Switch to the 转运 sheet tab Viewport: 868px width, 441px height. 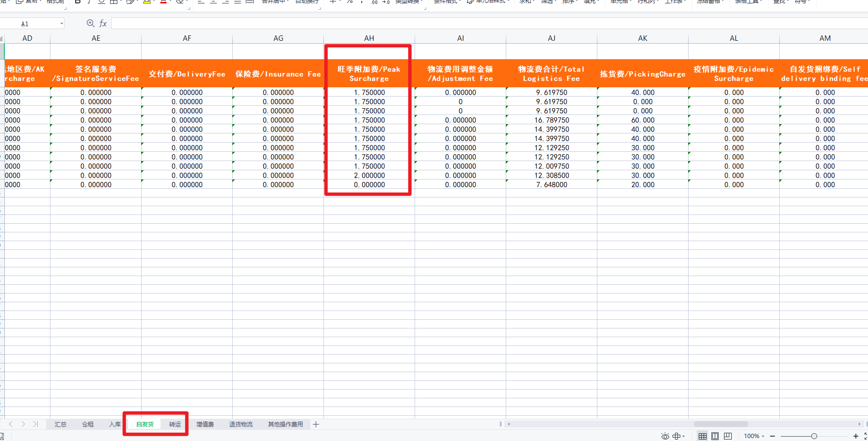pyautogui.click(x=175, y=425)
